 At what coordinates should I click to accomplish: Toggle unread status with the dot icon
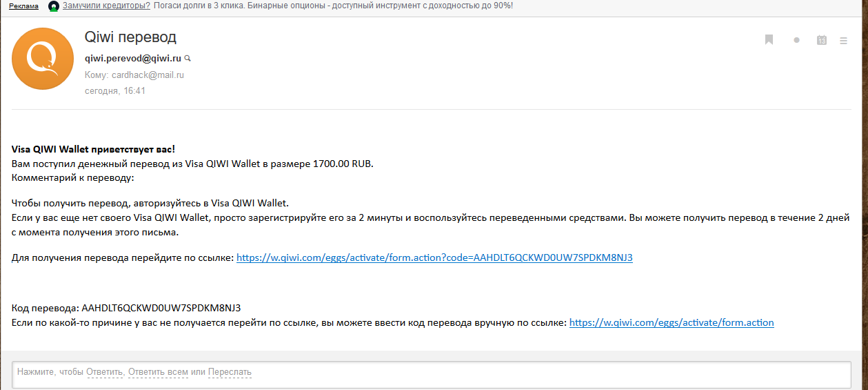pos(796,40)
